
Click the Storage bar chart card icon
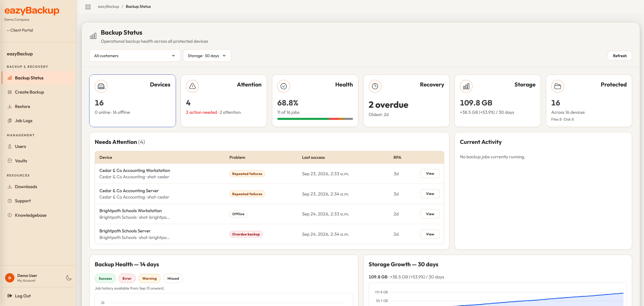(x=466, y=86)
